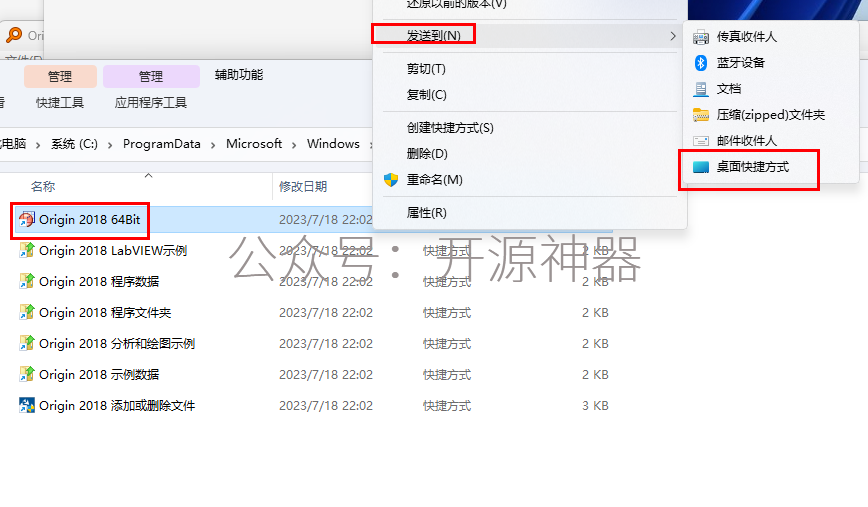Expand the 发送到 submenu arrow
The width and height of the screenshot is (868, 507).
pos(673,36)
